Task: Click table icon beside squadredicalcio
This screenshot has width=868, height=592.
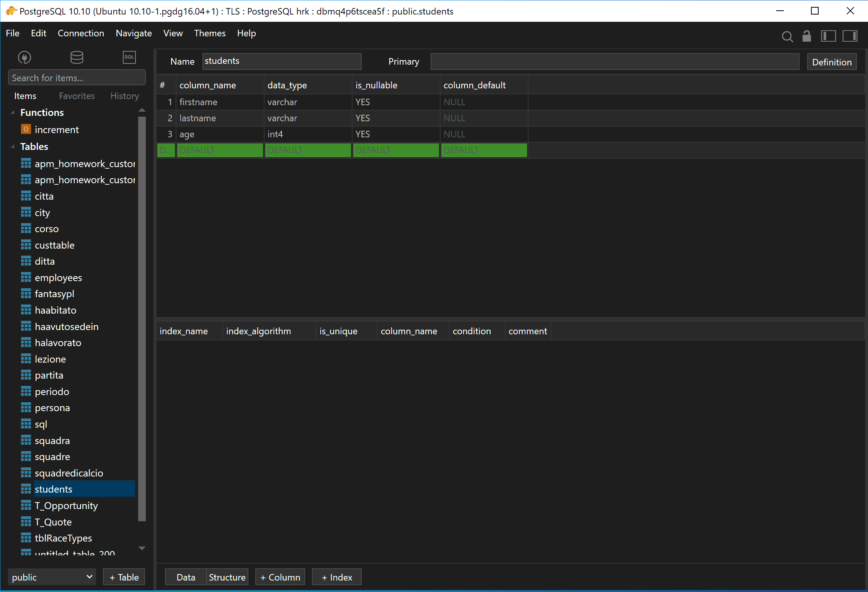Action: 26,473
